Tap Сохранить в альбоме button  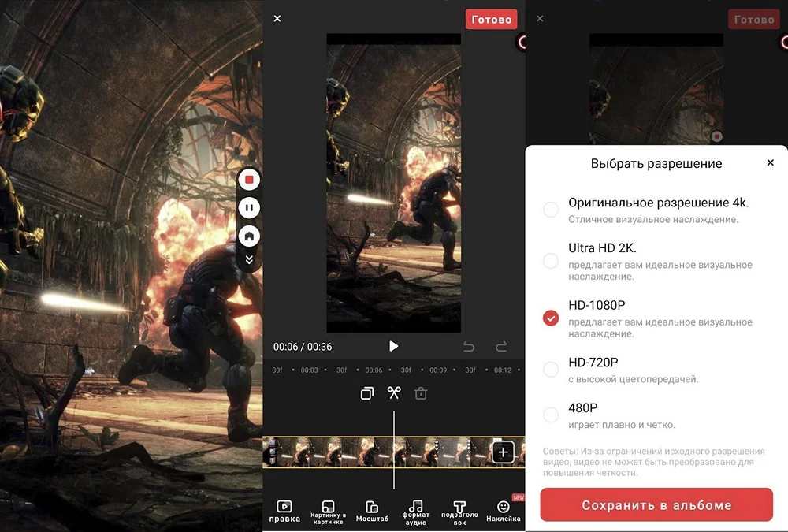[656, 505]
